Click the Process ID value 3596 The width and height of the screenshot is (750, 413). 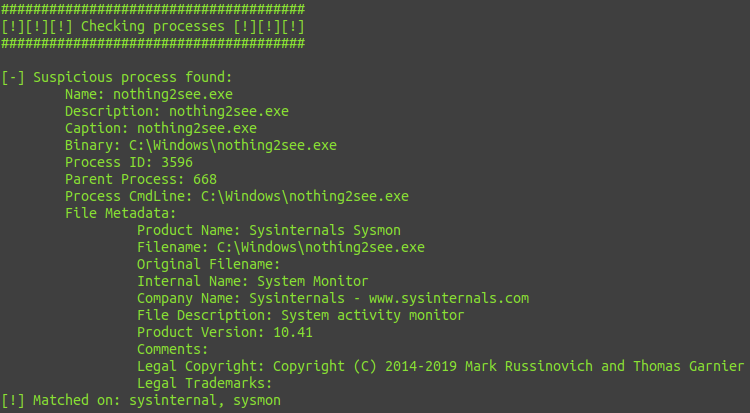click(177, 162)
